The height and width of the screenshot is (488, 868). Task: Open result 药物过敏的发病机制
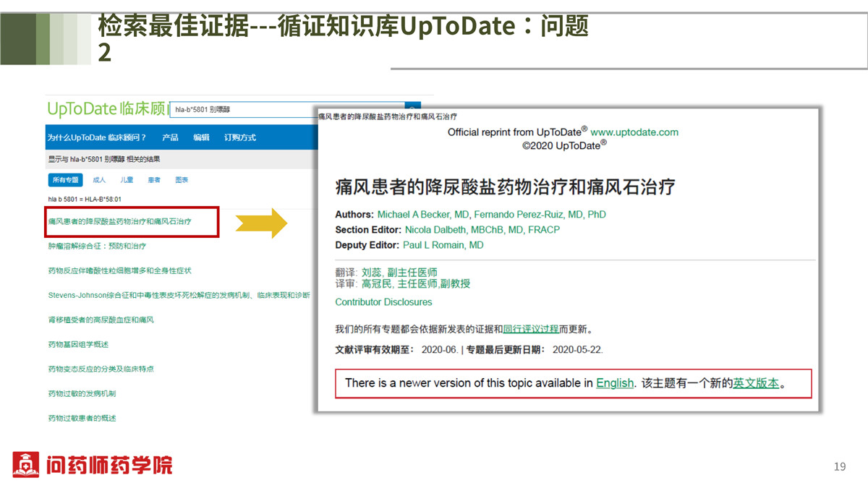click(82, 393)
